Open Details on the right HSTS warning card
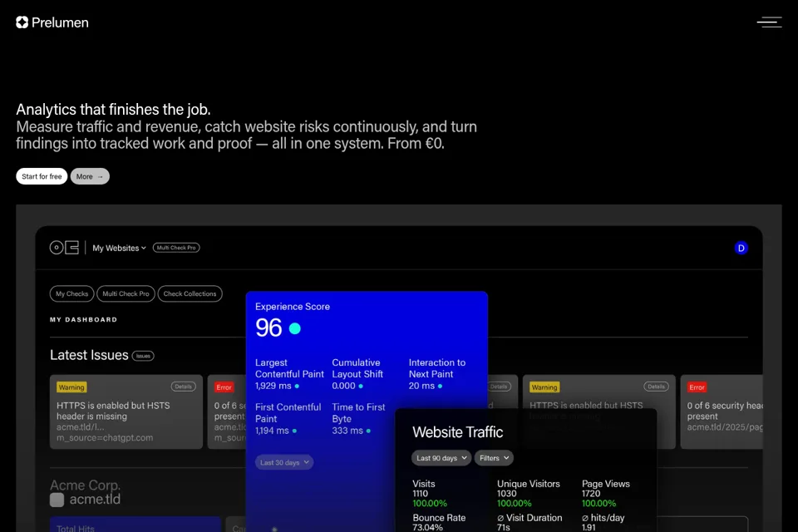This screenshot has width=798, height=532. 656,387
